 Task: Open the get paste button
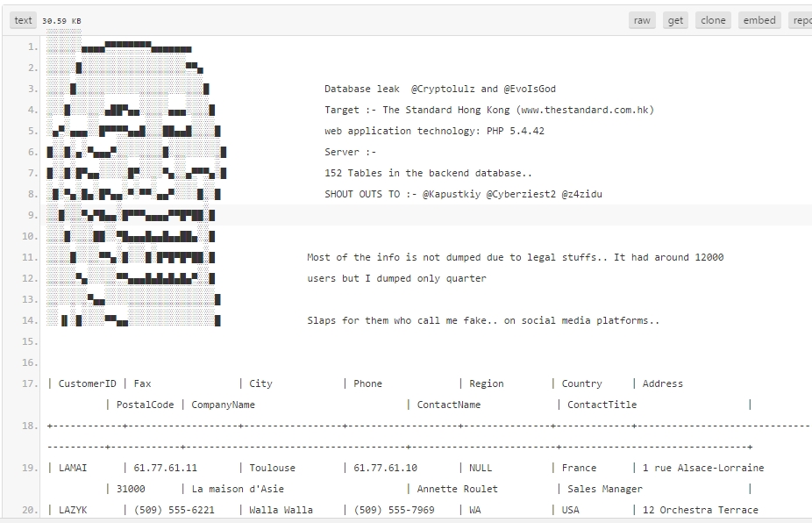point(675,20)
